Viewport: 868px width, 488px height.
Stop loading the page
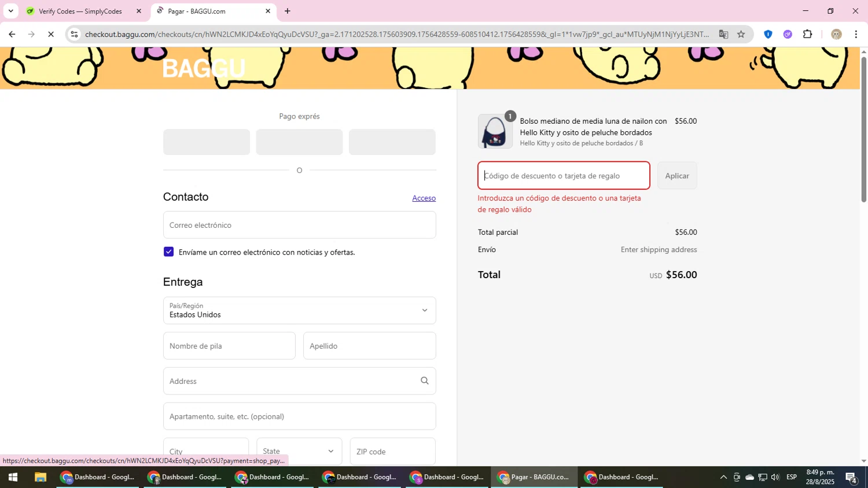click(51, 34)
